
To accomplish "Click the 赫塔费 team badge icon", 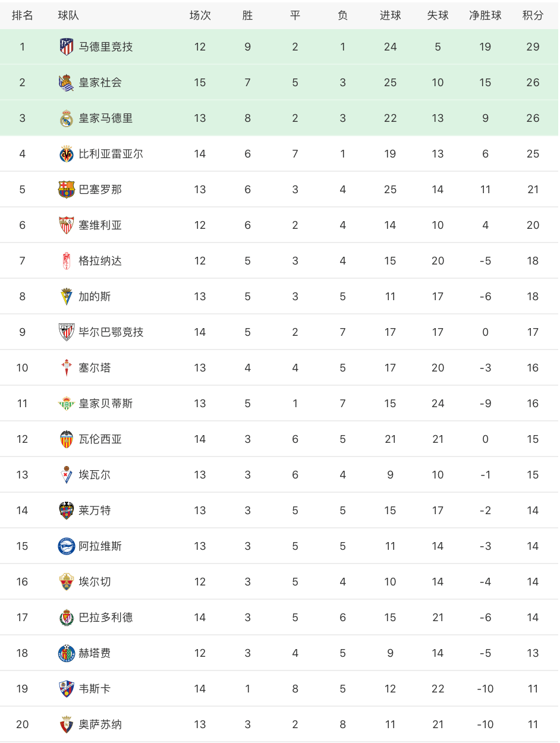I will [67, 653].
